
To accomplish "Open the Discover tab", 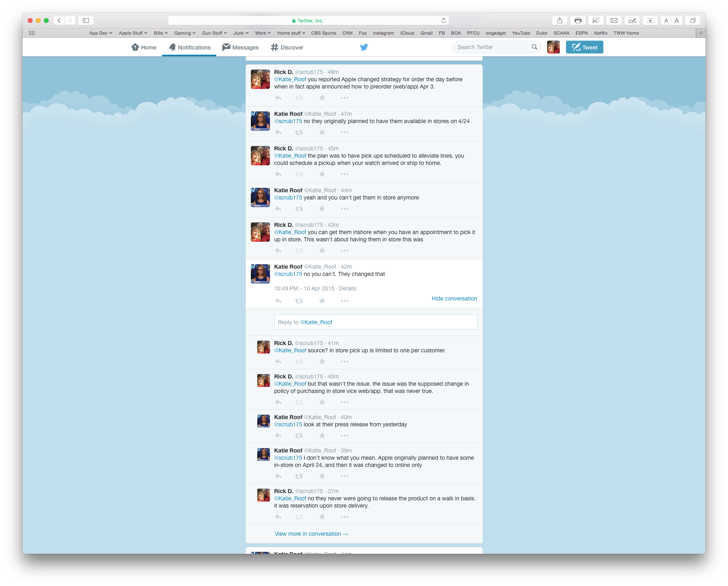I will 287,47.
